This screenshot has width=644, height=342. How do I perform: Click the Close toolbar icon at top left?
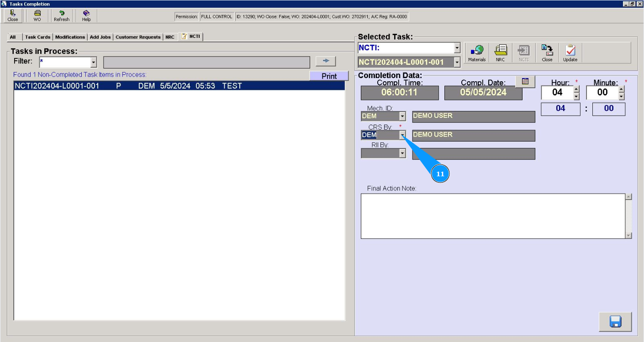tap(13, 16)
